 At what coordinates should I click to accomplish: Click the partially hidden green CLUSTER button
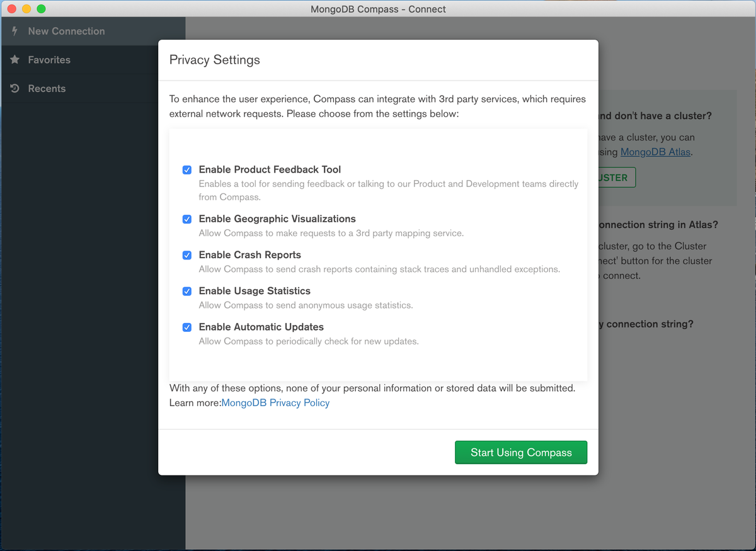[x=617, y=178]
